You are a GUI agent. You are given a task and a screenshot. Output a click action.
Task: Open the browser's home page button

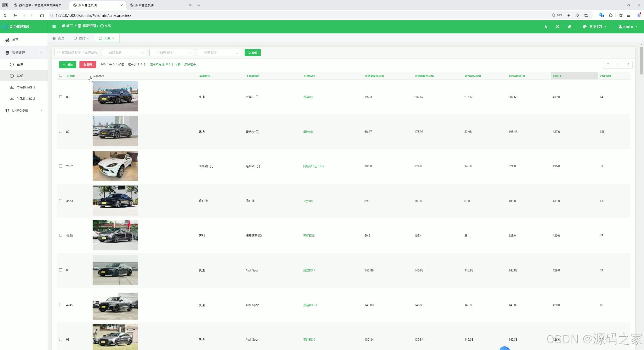coord(42,15)
